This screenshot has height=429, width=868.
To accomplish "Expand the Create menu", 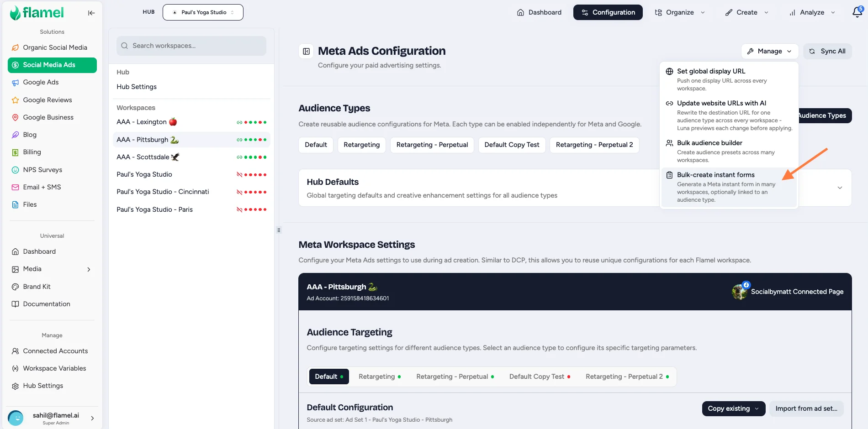I will (746, 12).
